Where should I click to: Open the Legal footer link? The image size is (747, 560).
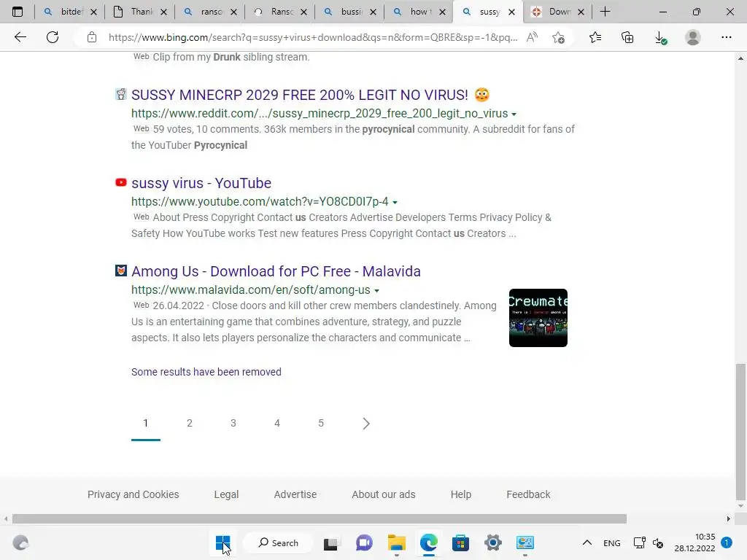coord(226,494)
